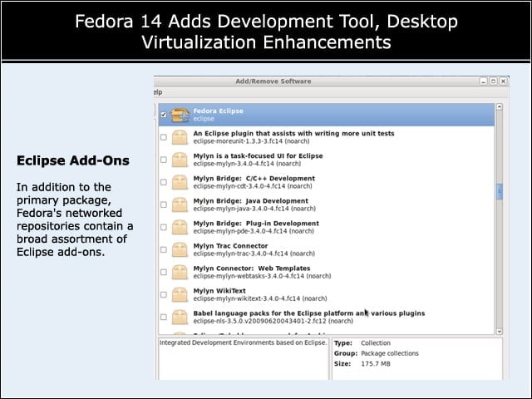Maximize the Add/Remove Software window
The image size is (532, 399).
[x=493, y=81]
